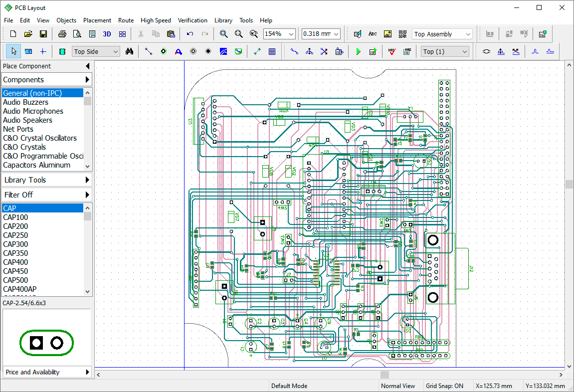This screenshot has width=574, height=392.
Task: Place text with the Abc tool
Action: pyautogui.click(x=373, y=34)
